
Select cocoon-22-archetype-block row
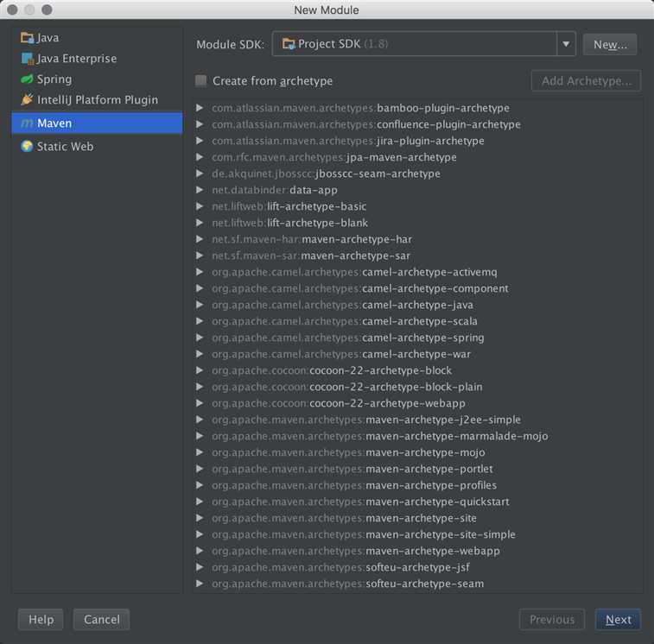coord(418,370)
